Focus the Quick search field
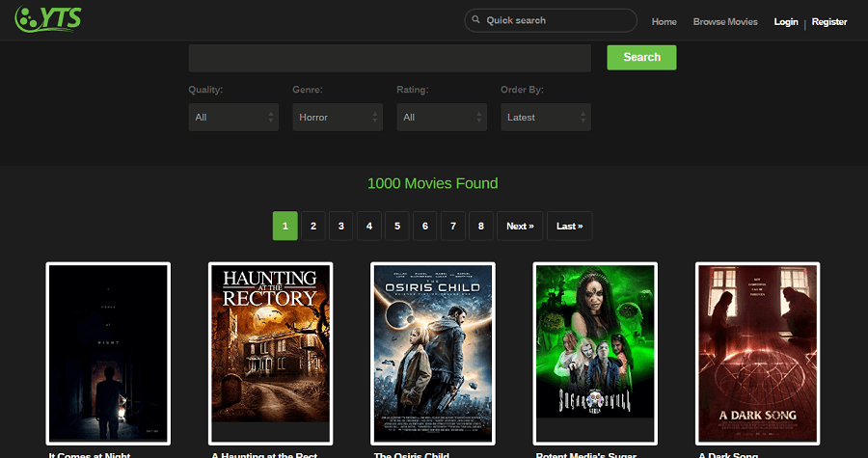Viewport: 868px width, 458px height. [x=551, y=20]
